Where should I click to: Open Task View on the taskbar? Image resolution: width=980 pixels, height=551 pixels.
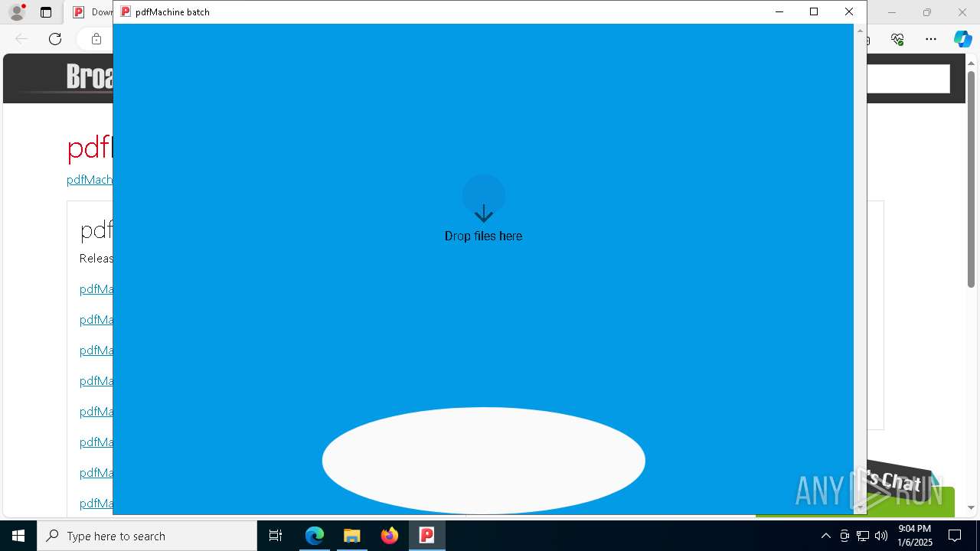276,536
